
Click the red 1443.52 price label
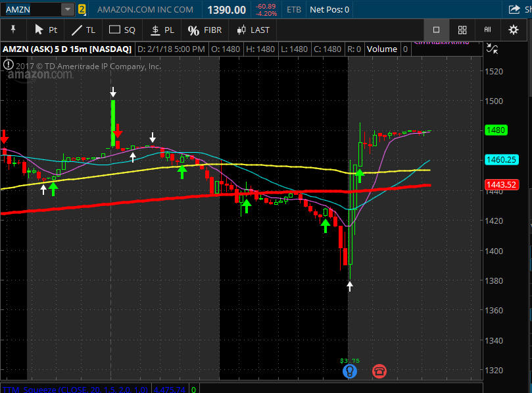pyautogui.click(x=500, y=184)
